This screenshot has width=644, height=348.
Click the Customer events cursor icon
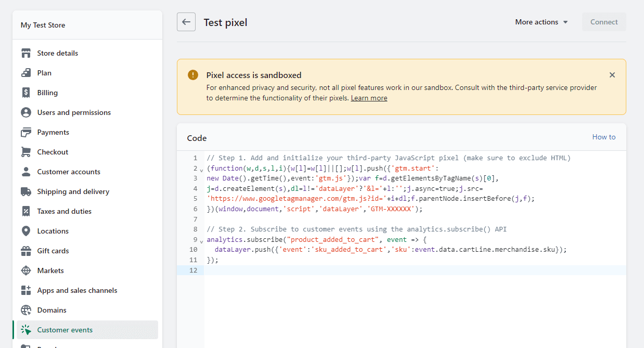[26, 330]
